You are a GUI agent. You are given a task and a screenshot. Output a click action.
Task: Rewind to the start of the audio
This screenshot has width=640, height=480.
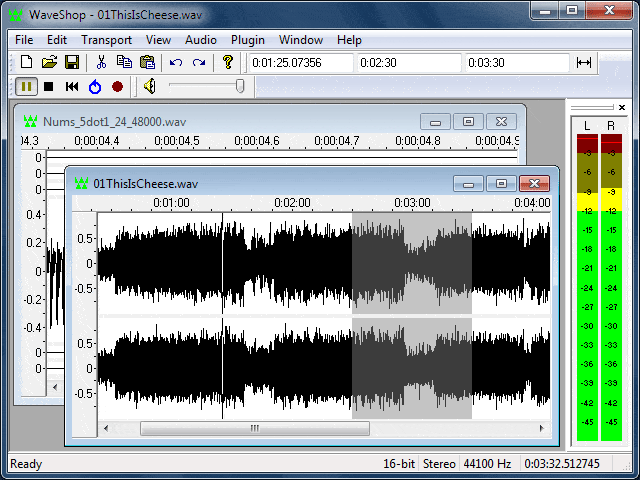(x=72, y=87)
